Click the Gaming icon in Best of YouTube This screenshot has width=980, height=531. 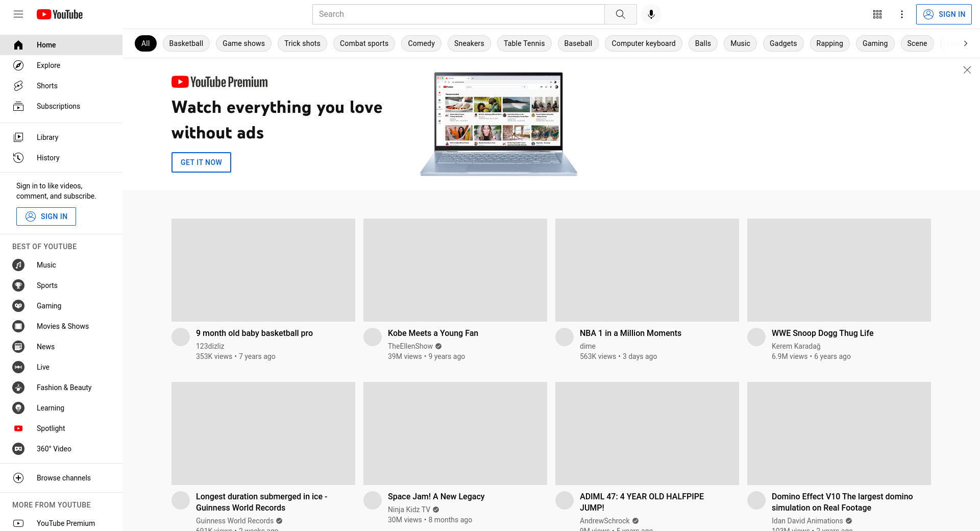pos(18,306)
